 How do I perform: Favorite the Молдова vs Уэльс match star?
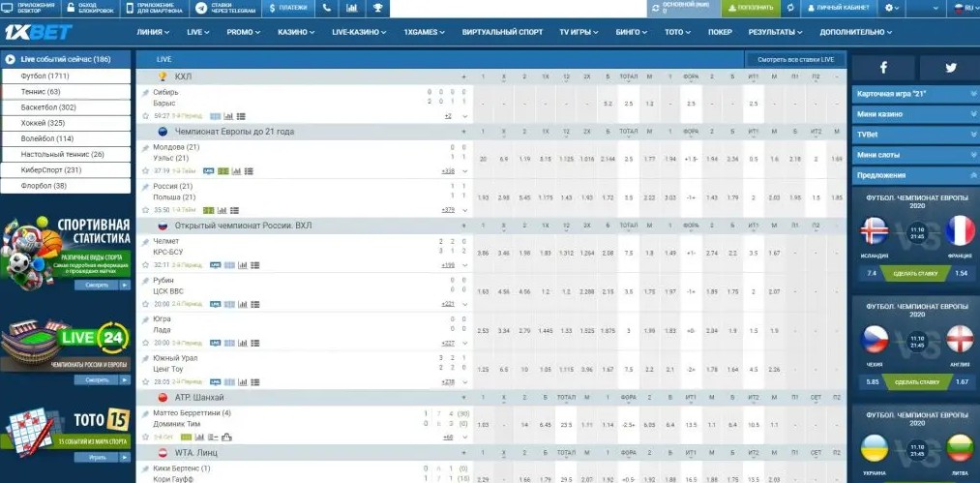coord(146,170)
